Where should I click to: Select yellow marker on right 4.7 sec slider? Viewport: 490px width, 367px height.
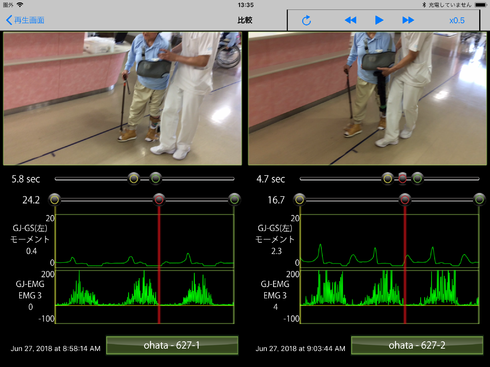tap(387, 179)
